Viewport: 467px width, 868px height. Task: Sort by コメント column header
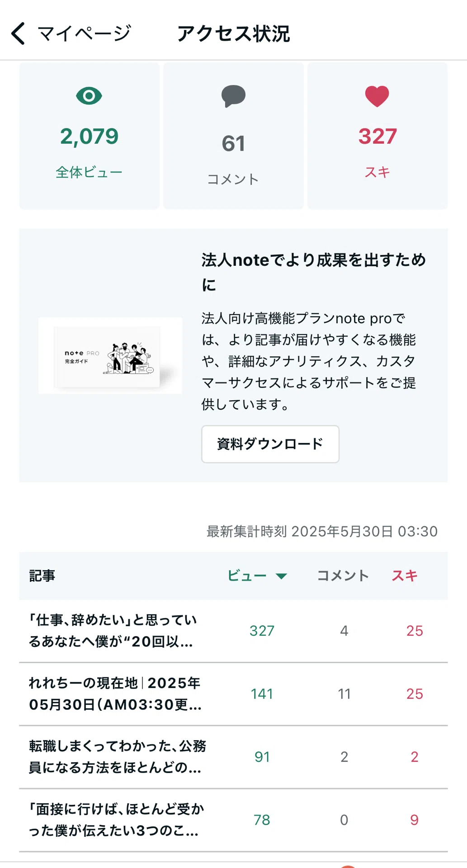pos(343,576)
